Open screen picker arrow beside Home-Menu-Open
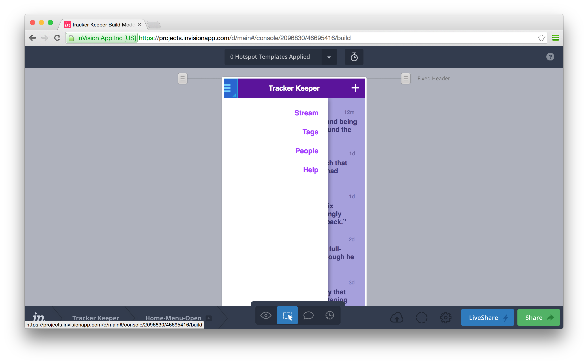 [209, 318]
